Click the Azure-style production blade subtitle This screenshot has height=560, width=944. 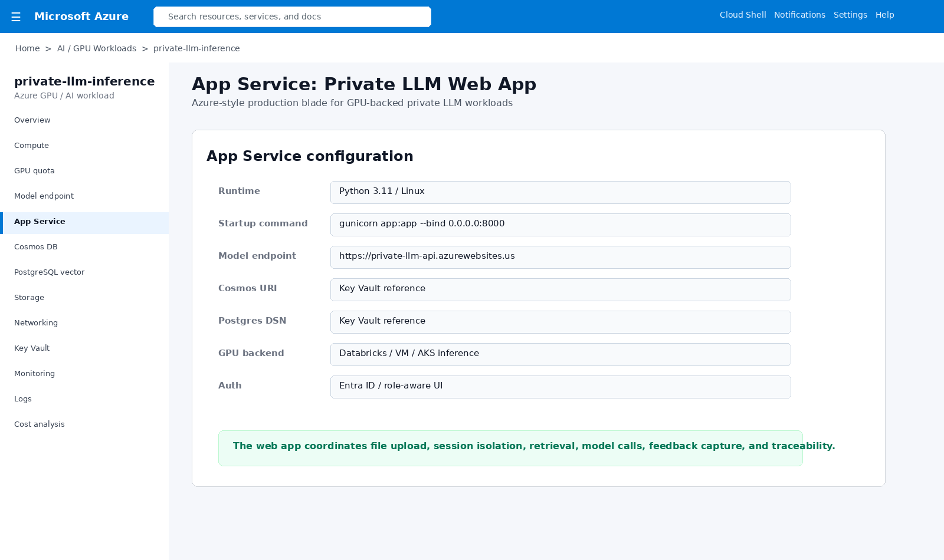(352, 103)
